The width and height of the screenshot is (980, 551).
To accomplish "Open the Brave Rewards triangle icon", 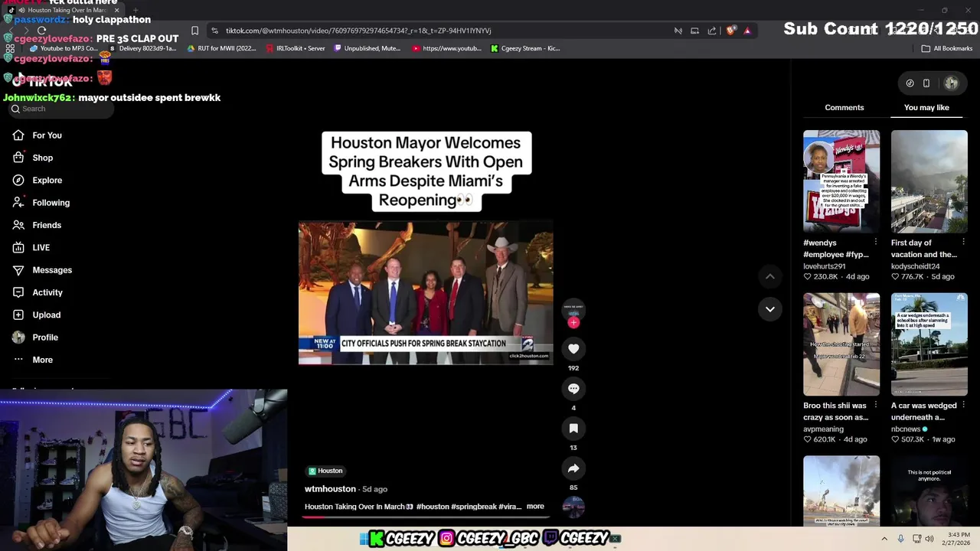I will coord(747,31).
